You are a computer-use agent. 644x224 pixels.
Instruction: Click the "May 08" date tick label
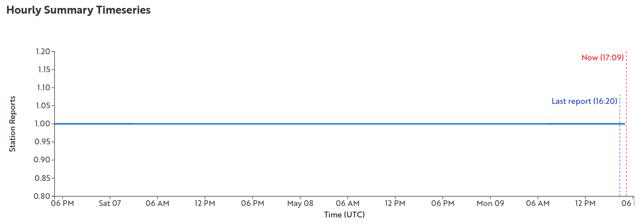(x=300, y=203)
